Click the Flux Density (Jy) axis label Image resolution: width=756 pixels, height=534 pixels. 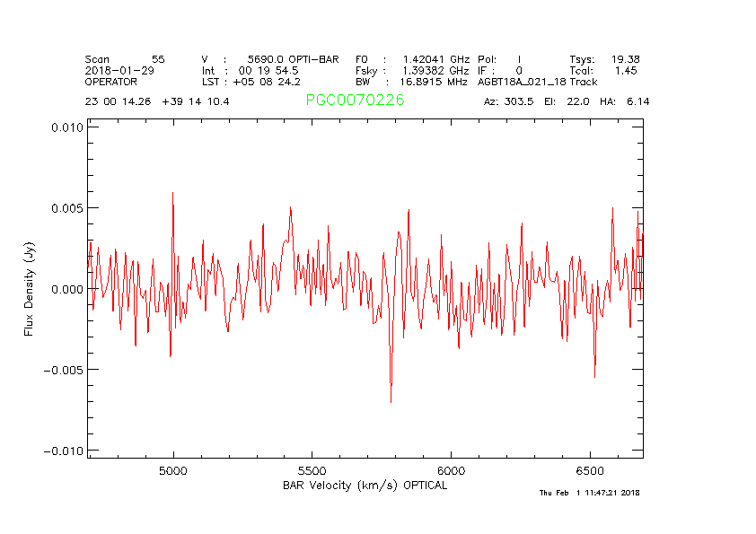pyautogui.click(x=29, y=291)
